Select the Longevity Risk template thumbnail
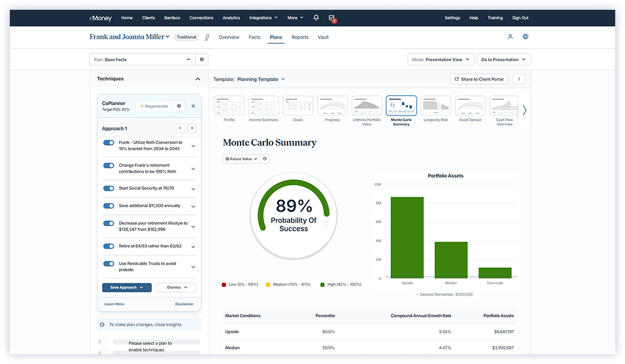 [x=435, y=108]
